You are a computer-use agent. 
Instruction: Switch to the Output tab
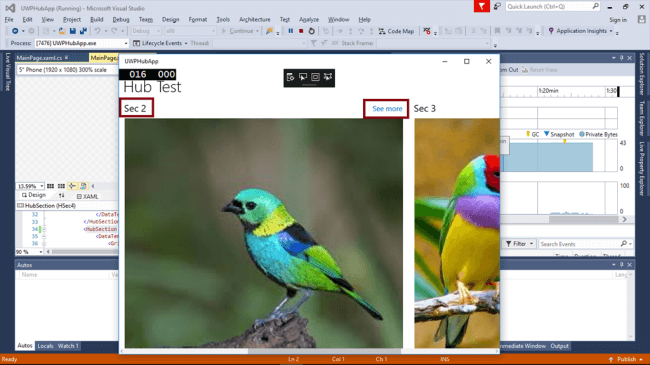(559, 346)
